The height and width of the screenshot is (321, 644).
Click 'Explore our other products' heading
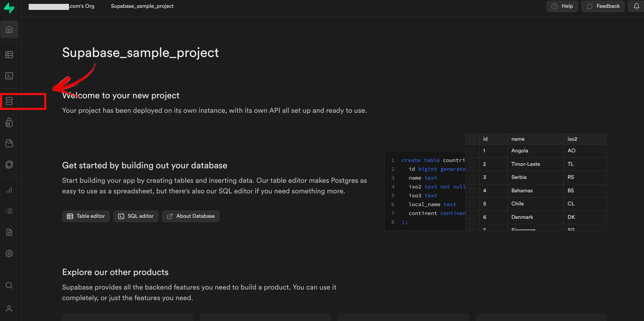click(115, 272)
